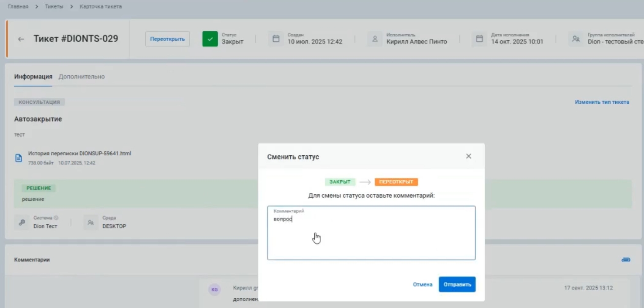Click the info icon next to Система
Image resolution: width=644 pixels, height=308 pixels.
[x=56, y=218]
